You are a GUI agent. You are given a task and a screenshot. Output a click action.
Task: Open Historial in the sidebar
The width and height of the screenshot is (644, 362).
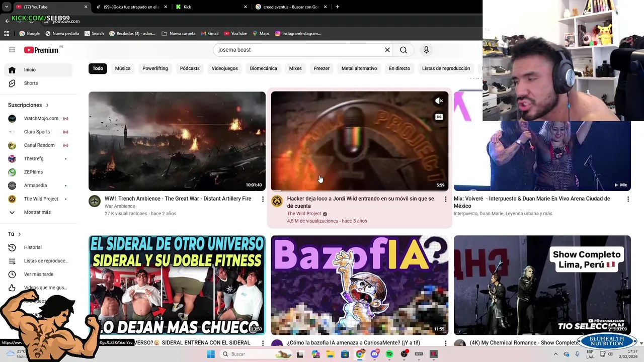point(38,247)
